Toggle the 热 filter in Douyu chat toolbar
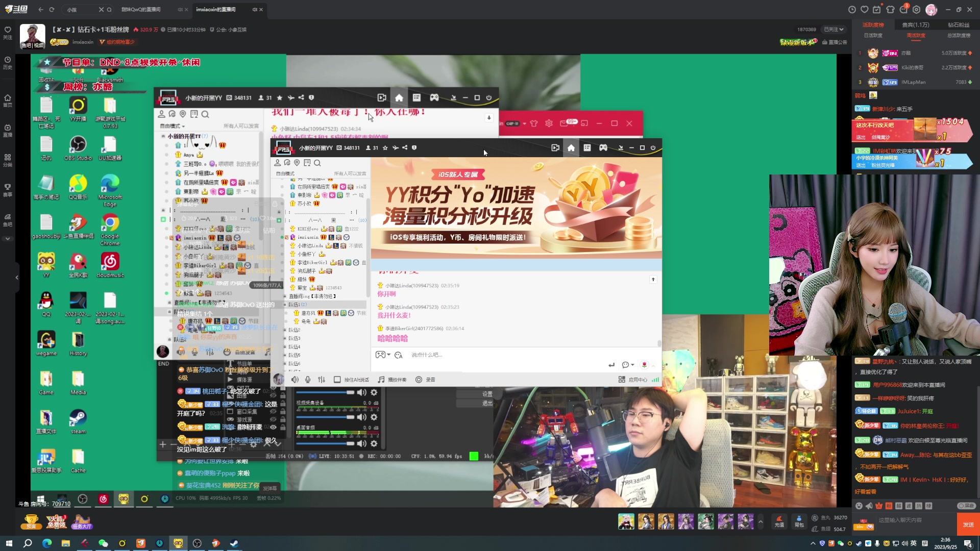This screenshot has width=980, height=551. coord(919,506)
